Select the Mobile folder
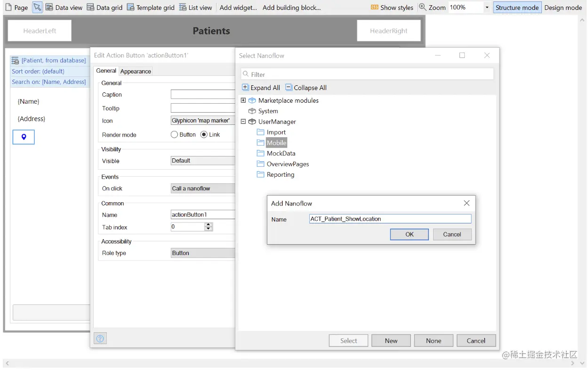The image size is (588, 370). click(276, 143)
